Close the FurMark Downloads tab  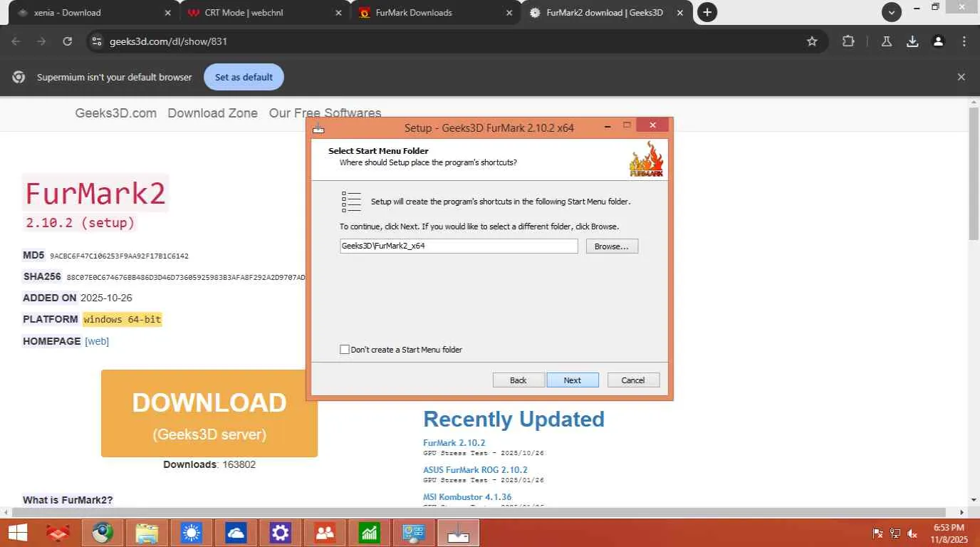(509, 13)
